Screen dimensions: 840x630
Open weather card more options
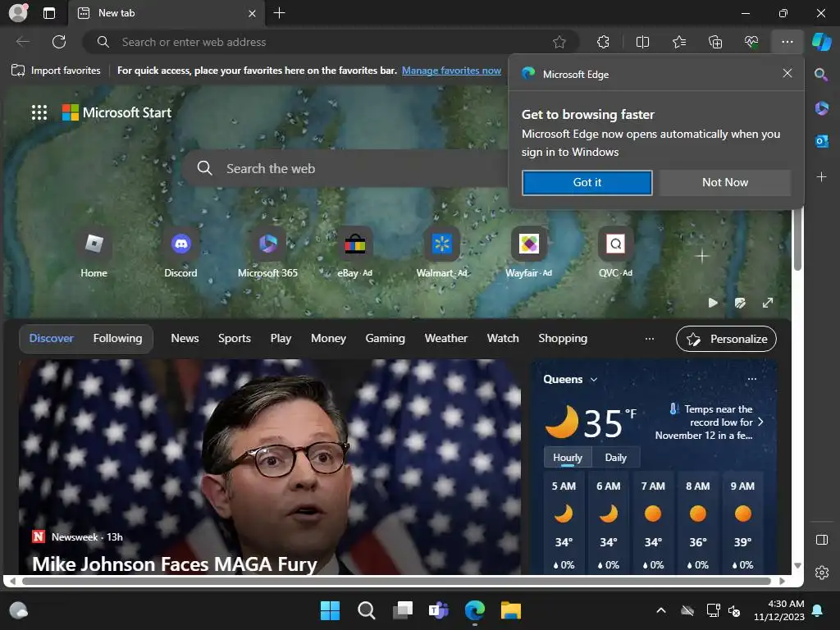[x=751, y=379]
